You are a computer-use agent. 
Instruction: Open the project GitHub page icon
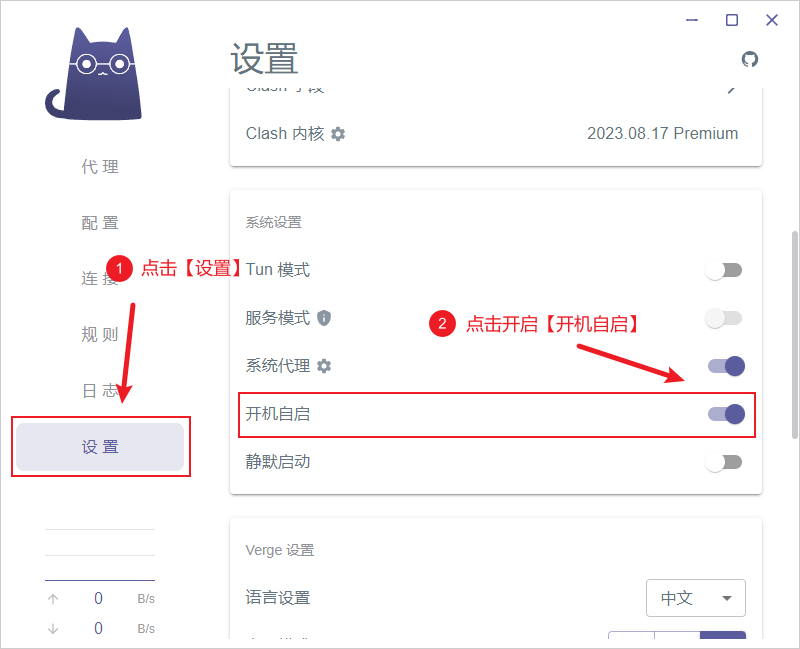tap(750, 59)
